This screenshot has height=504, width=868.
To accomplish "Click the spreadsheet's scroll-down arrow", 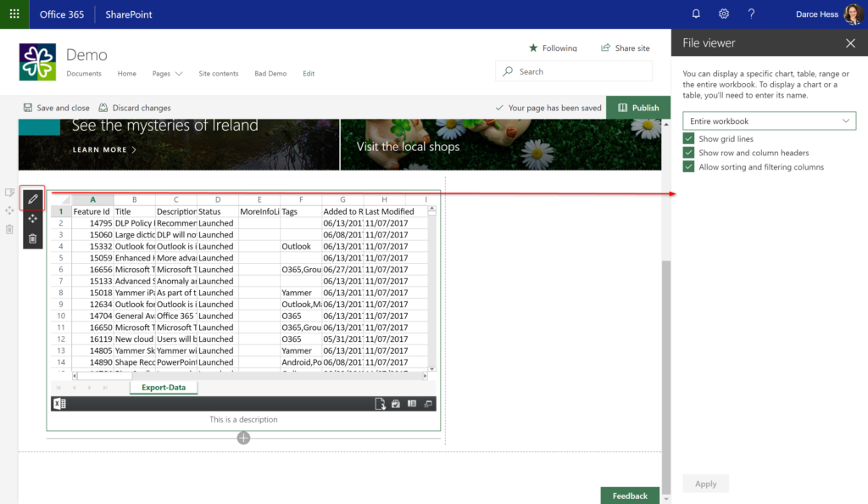I will [x=431, y=369].
